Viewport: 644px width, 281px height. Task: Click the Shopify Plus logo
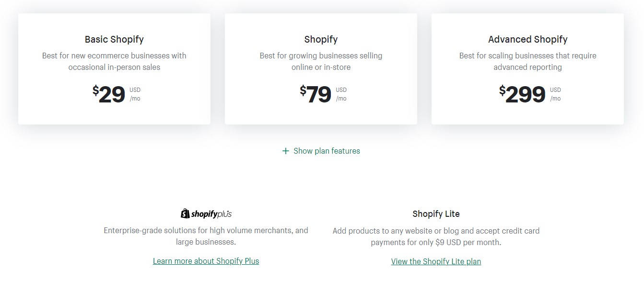[x=206, y=214]
